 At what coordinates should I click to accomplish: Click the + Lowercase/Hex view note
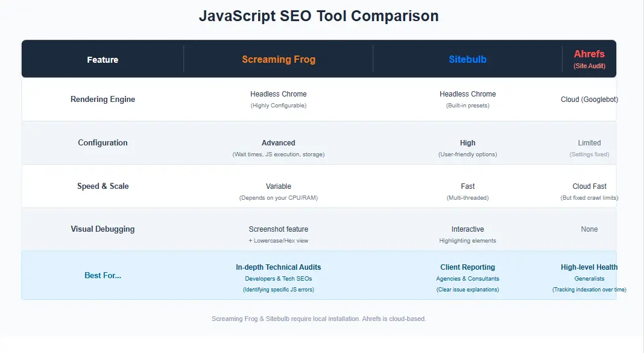point(279,241)
